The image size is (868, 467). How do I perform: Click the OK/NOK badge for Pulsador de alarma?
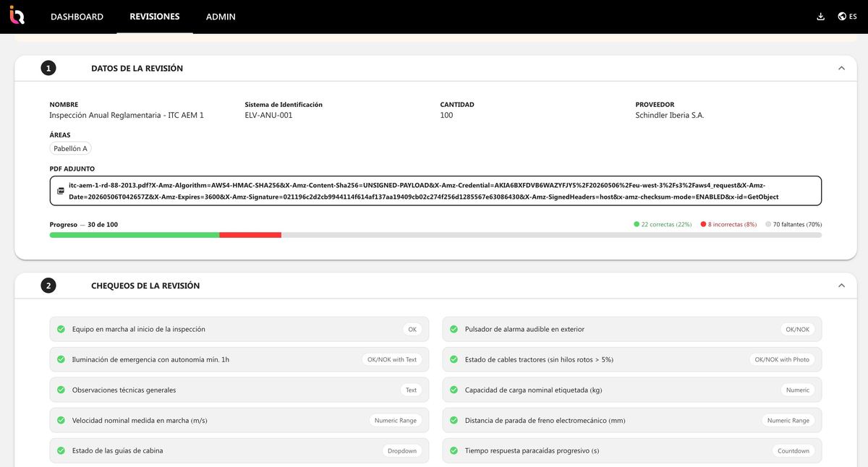click(x=798, y=330)
